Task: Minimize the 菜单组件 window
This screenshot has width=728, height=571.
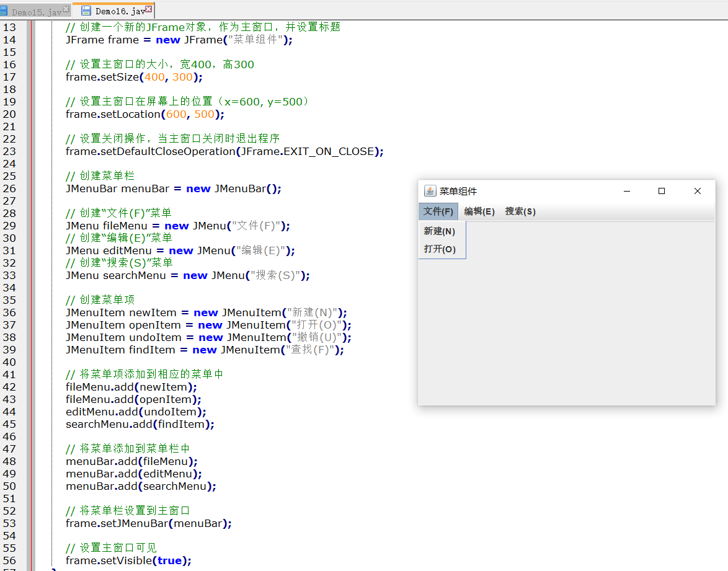Action: [x=627, y=191]
